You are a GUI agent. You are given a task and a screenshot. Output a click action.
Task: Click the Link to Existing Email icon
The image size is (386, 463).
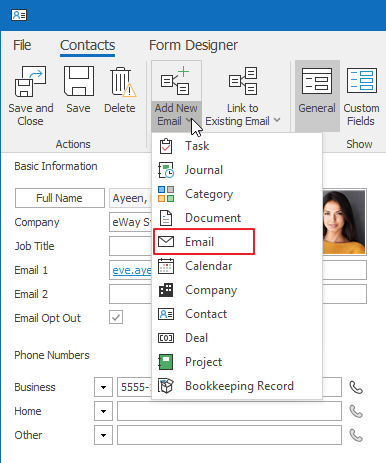243,81
